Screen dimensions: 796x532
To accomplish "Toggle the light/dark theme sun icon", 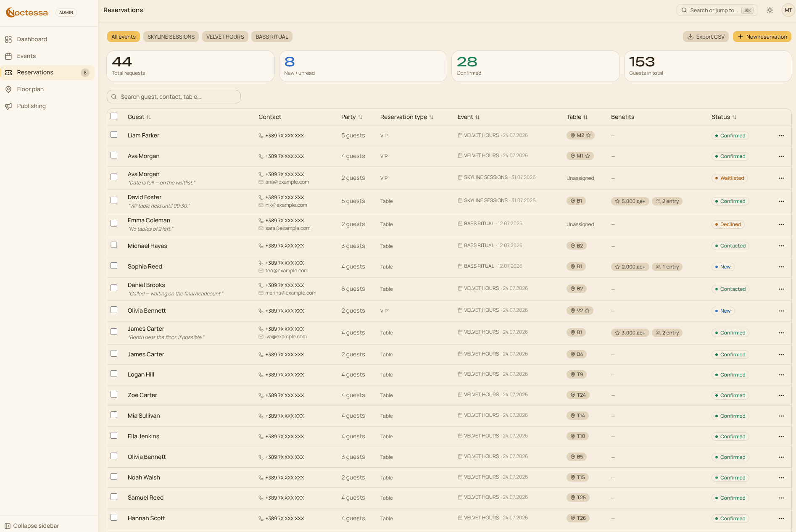I will click(x=770, y=10).
